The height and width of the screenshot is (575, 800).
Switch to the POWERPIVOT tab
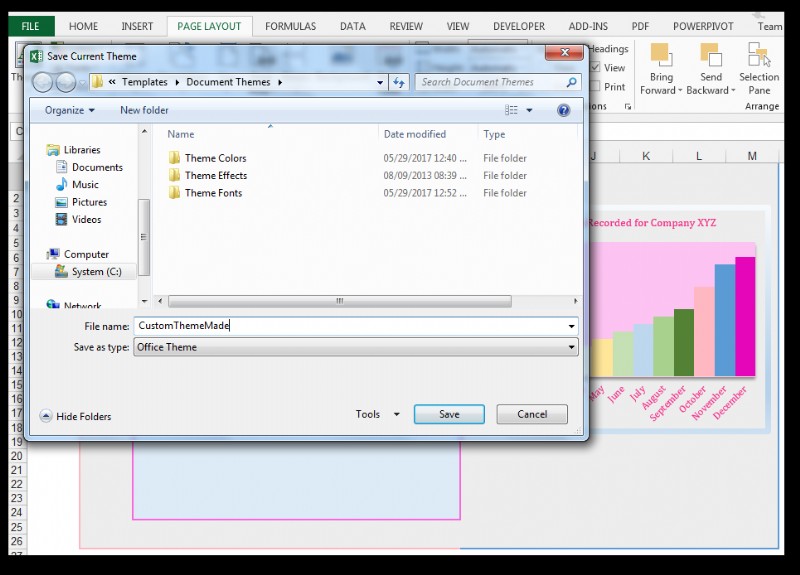click(703, 26)
